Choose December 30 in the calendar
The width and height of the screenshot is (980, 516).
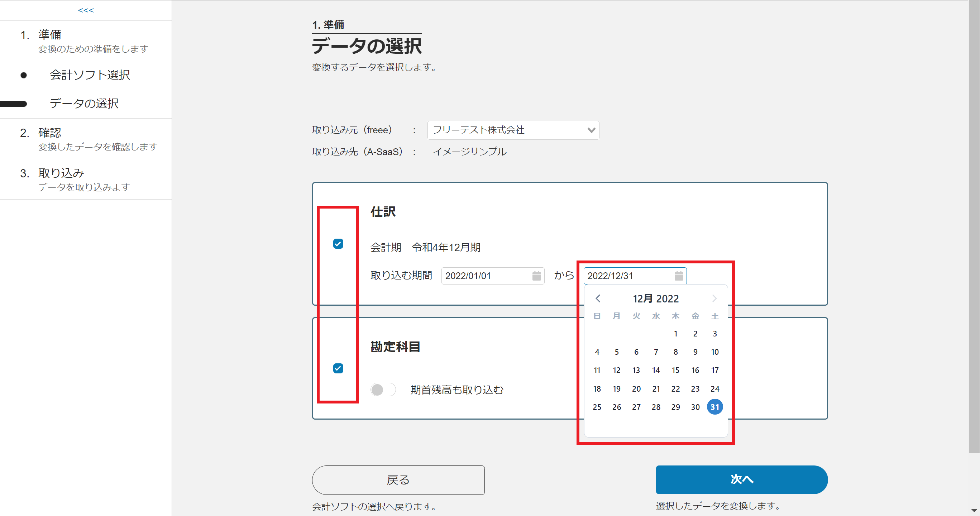[x=695, y=407]
